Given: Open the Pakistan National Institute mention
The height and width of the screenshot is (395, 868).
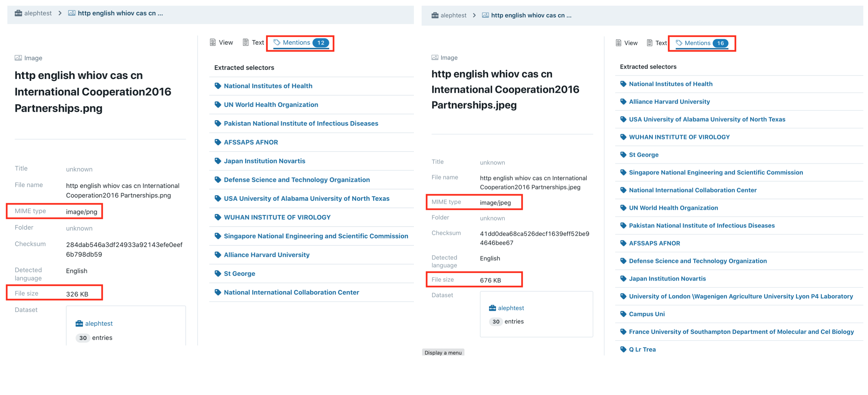Looking at the screenshot, I should click(301, 123).
